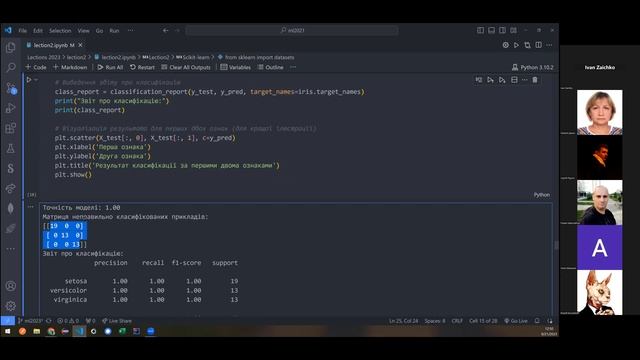
Task: Add a new Markdown cell
Action: 70,67
